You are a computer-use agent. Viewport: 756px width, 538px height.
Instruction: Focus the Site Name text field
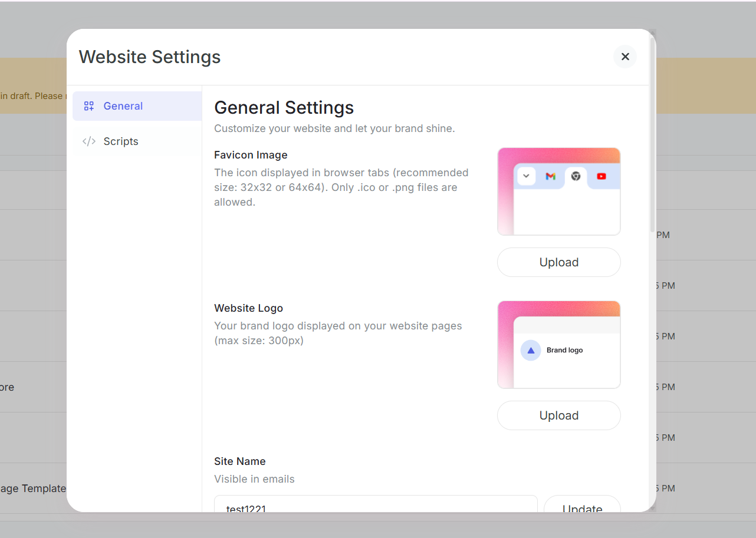[x=376, y=506]
